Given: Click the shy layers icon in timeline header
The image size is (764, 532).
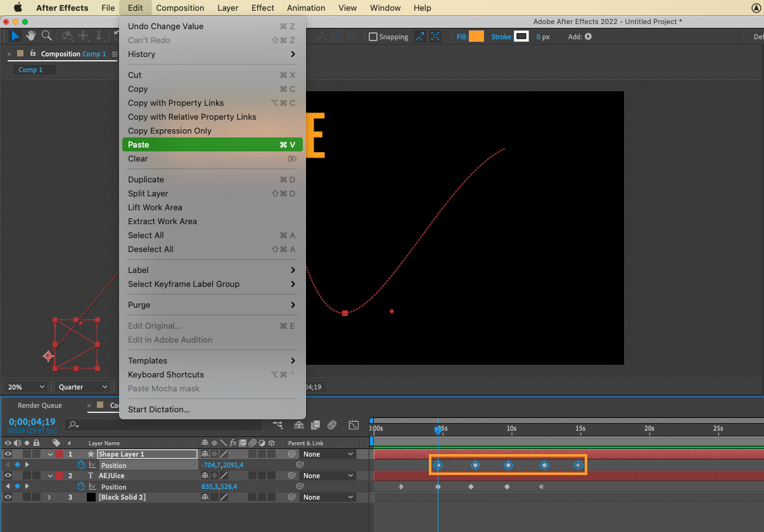Looking at the screenshot, I should click(x=298, y=424).
